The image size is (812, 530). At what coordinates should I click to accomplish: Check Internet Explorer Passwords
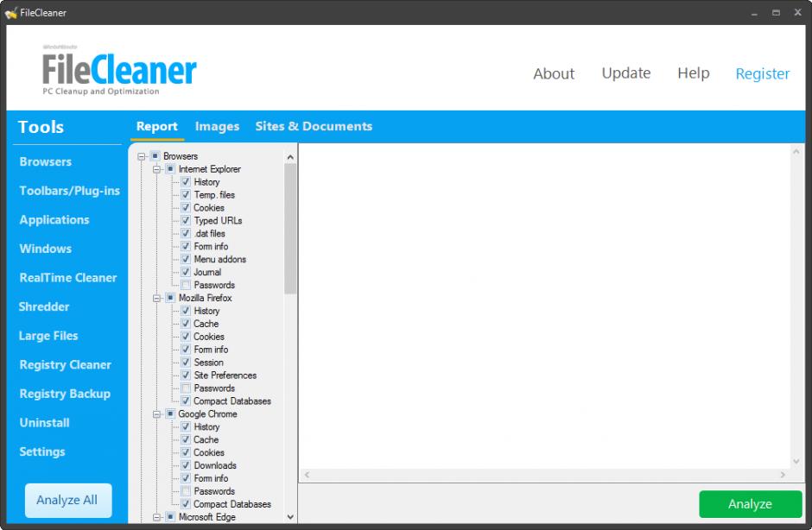186,285
